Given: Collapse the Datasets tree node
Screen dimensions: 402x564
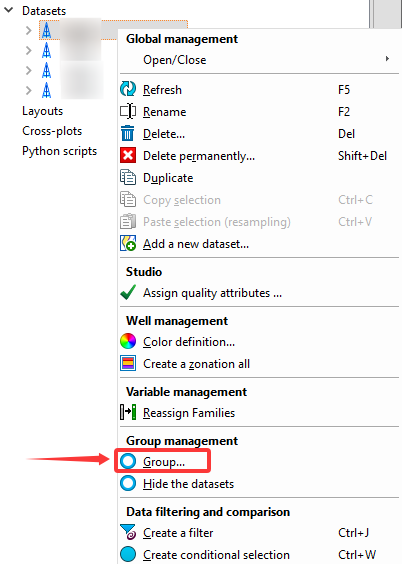Looking at the screenshot, I should click(x=8, y=10).
